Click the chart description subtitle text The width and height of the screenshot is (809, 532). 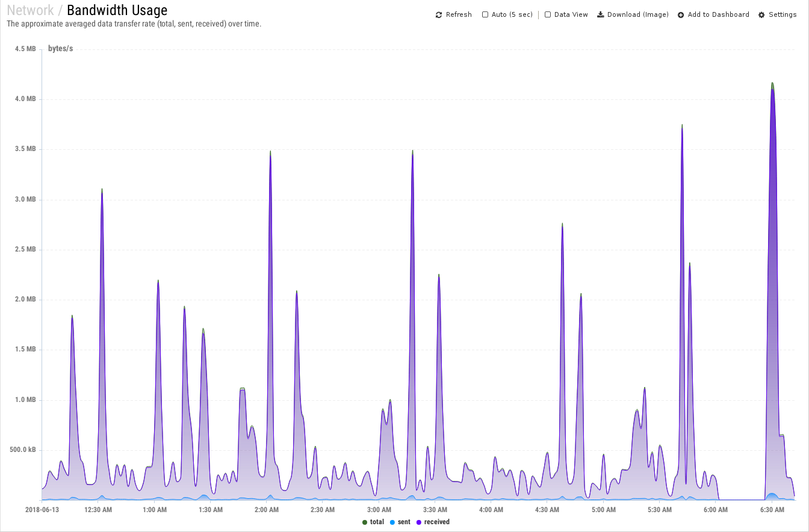coord(134,24)
